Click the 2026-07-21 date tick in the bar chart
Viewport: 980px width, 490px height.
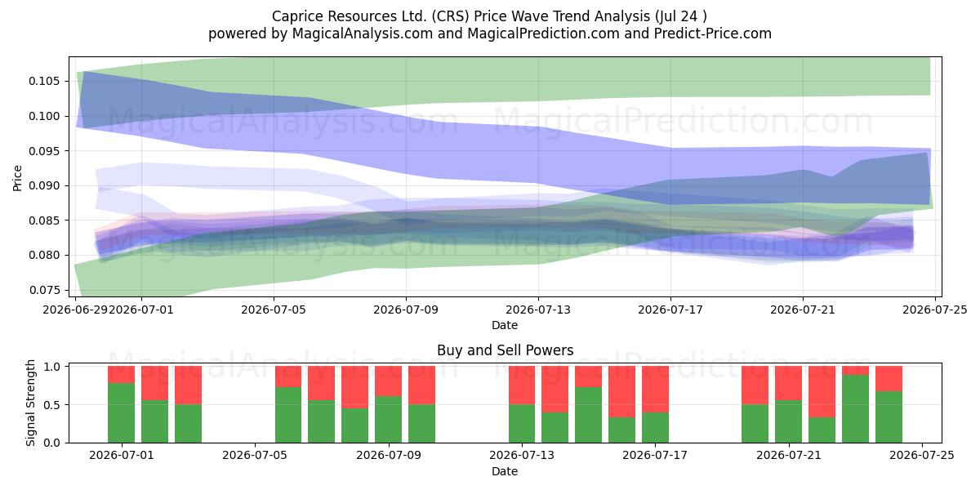(x=789, y=455)
